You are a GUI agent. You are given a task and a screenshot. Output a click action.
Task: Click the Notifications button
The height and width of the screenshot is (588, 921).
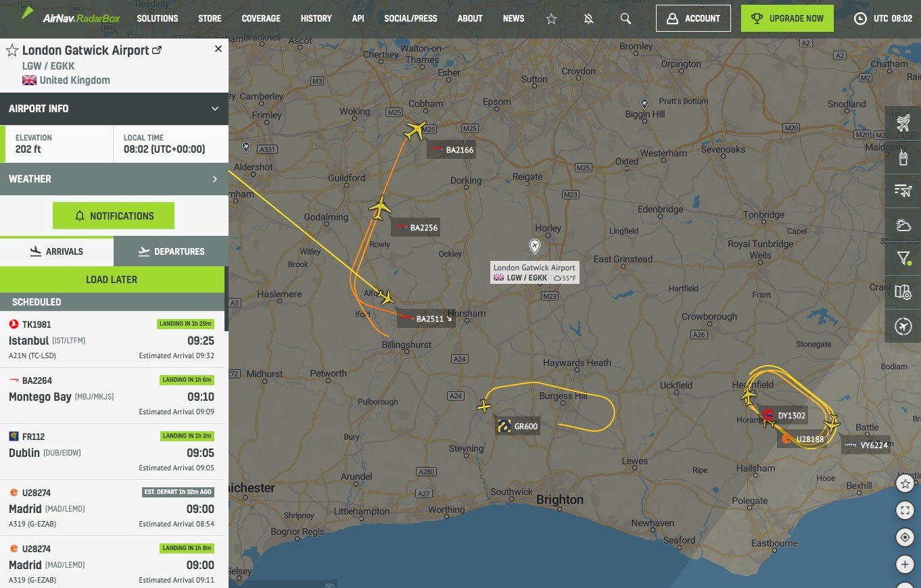[114, 216]
